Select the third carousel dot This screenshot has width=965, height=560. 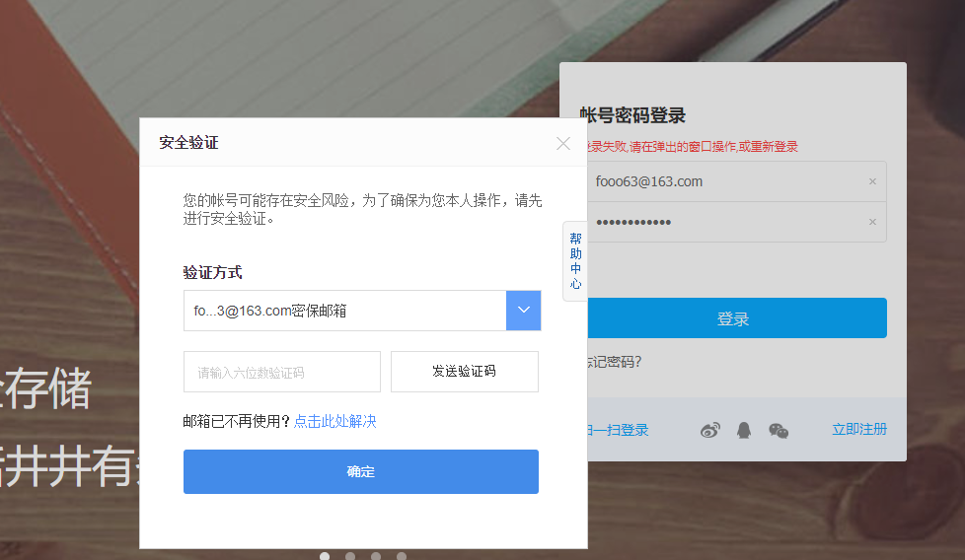(376, 556)
